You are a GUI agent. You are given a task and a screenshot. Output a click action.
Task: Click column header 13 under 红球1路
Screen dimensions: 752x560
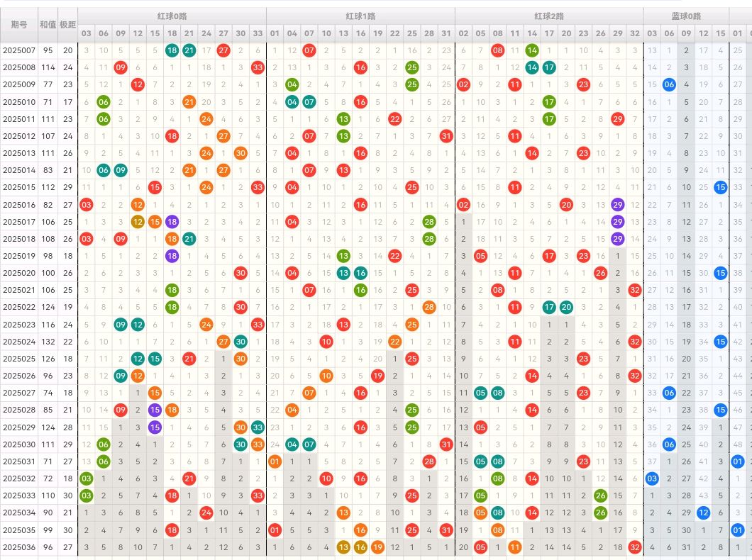tap(343, 33)
